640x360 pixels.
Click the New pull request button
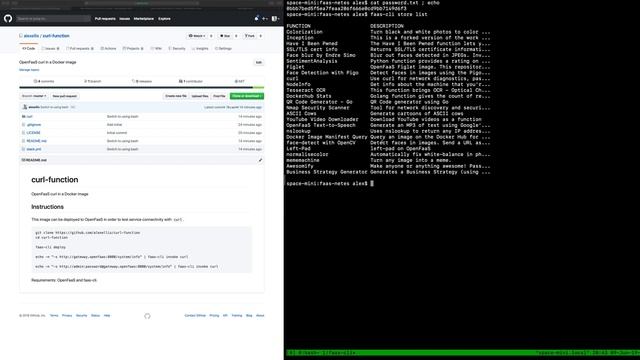(64, 96)
